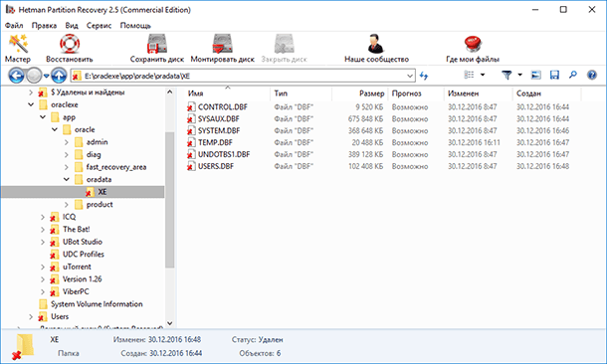Click inside the address path field
The image size is (607, 364).
(244, 76)
